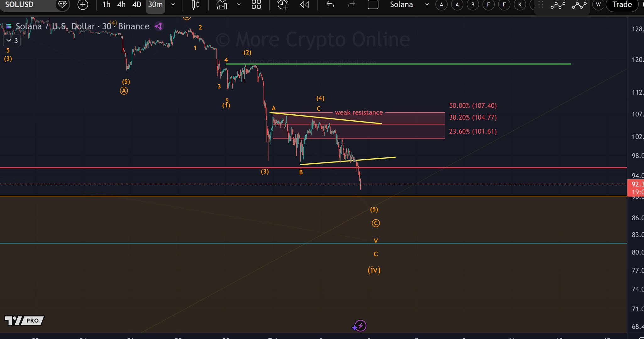Open the Solana layout name dropdown
The width and height of the screenshot is (644, 339).
pyautogui.click(x=427, y=5)
